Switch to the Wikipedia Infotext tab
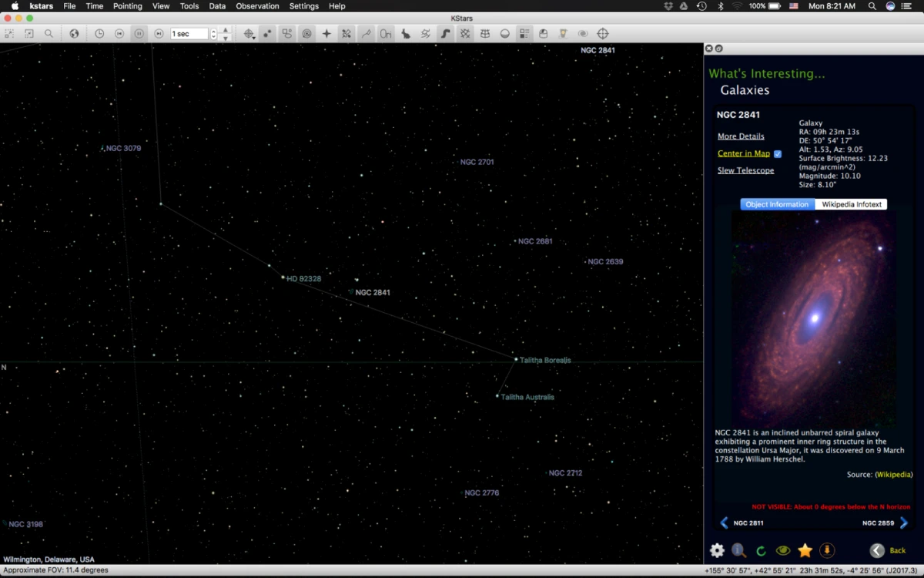This screenshot has width=924, height=578. coord(851,204)
